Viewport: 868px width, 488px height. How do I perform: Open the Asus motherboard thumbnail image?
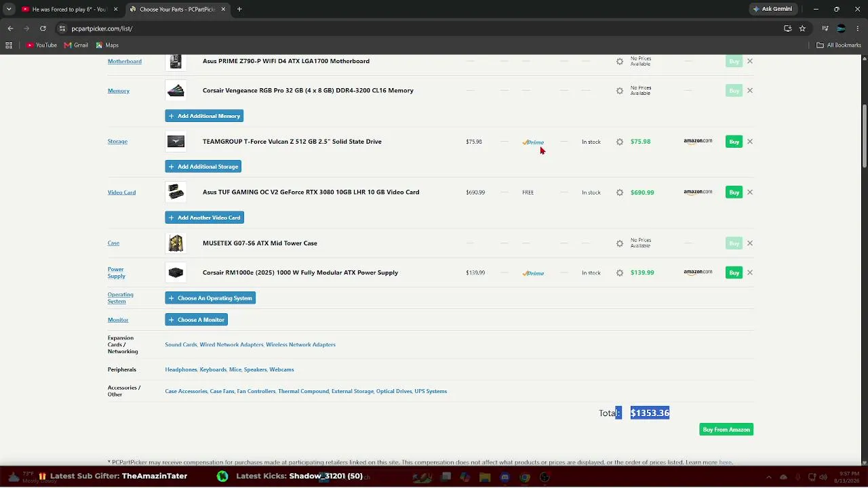176,62
